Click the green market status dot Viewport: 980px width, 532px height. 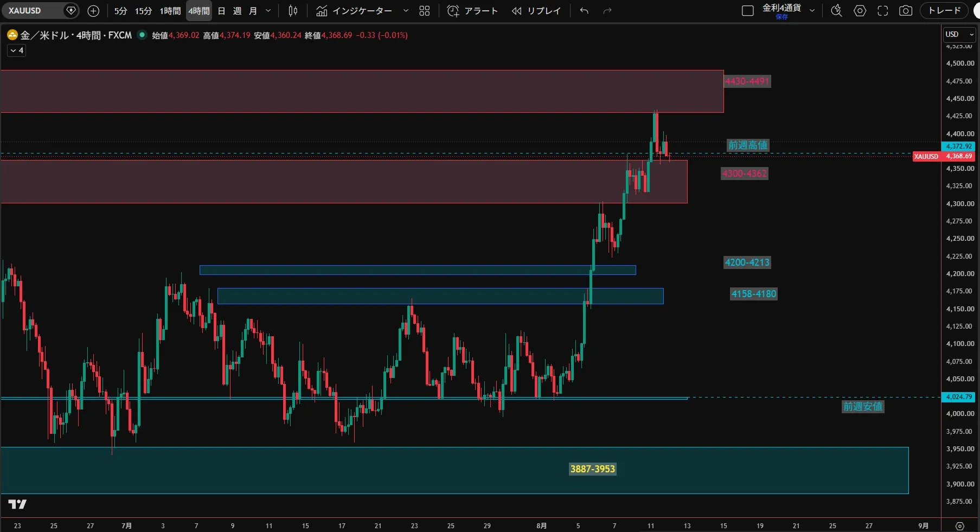coord(142,35)
